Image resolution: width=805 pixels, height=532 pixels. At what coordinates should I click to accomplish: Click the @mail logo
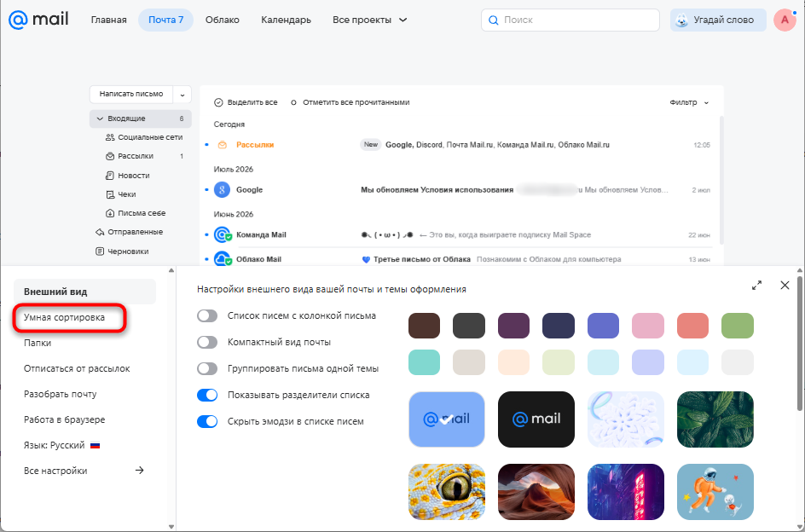pos(38,20)
